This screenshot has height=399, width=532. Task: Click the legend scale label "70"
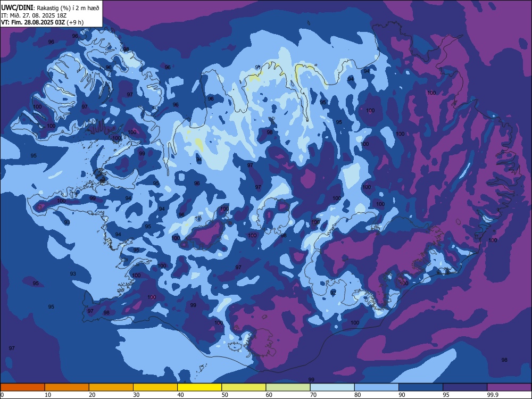click(x=313, y=395)
